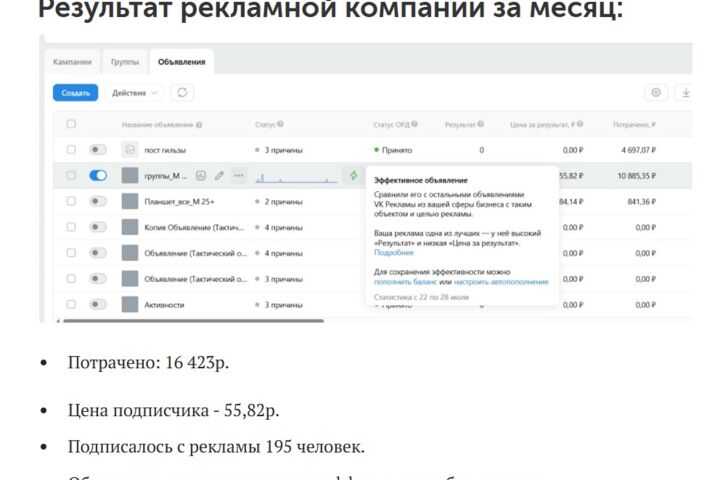The height and width of the screenshot is (480, 720).
Task: Enable the Активности ad toggle
Action: [x=98, y=304]
